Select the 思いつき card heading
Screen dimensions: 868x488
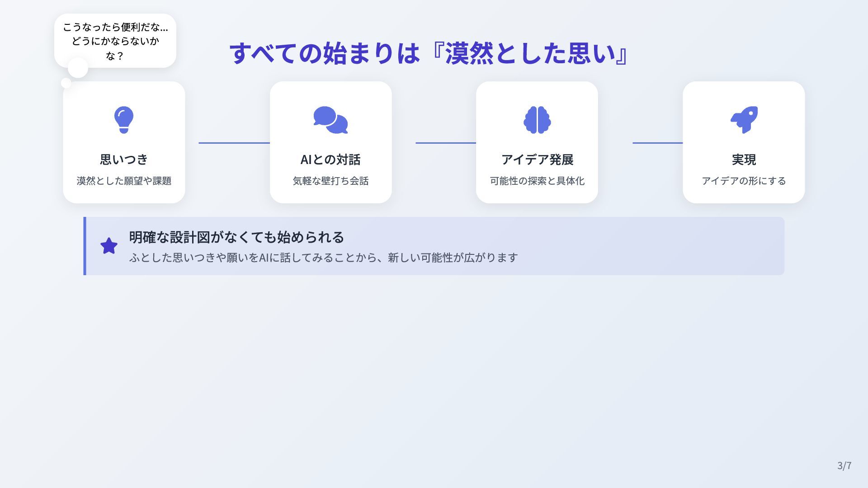[x=124, y=160]
